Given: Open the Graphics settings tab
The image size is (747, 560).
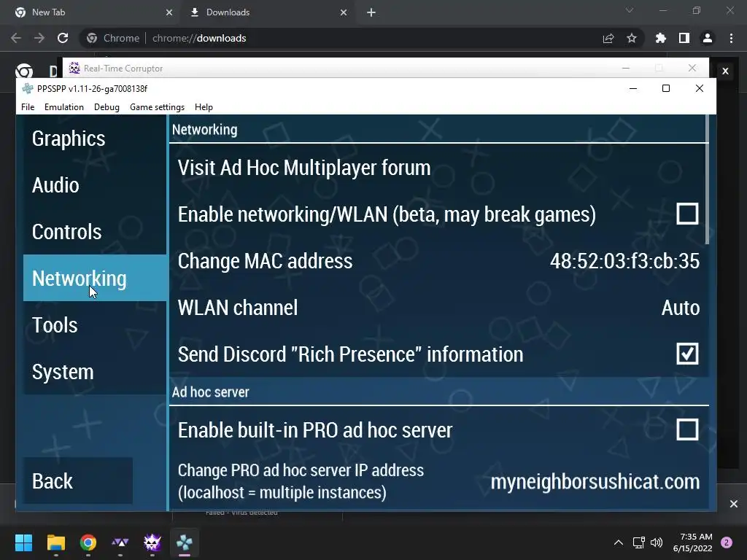Looking at the screenshot, I should pyautogui.click(x=95, y=138).
